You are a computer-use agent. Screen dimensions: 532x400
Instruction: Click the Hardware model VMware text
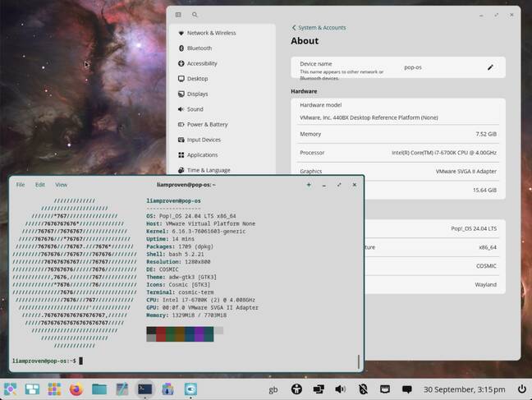369,117
